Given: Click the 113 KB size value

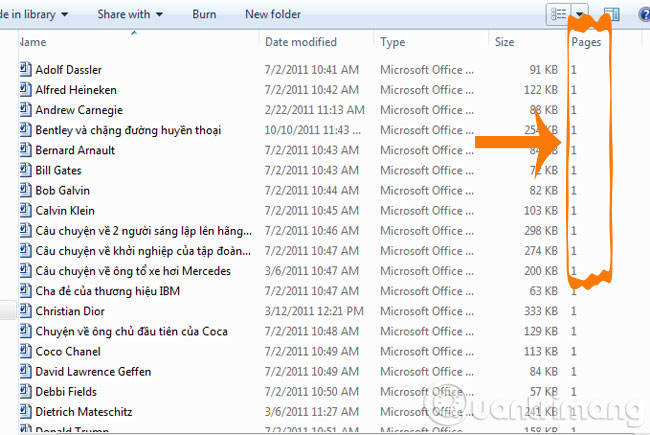Looking at the screenshot, I should tap(541, 351).
